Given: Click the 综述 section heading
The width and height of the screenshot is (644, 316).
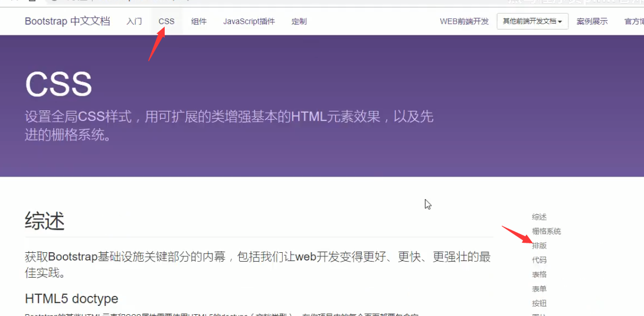Looking at the screenshot, I should click(45, 221).
